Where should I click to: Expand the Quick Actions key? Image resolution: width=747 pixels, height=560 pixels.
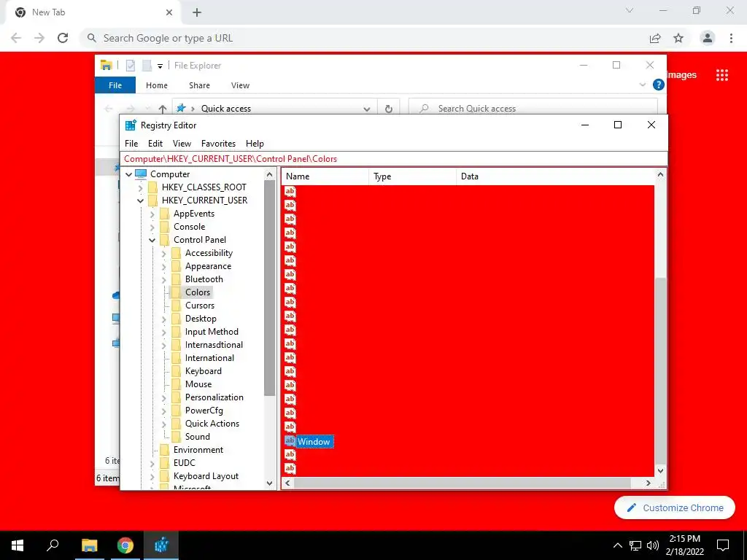coord(163,424)
